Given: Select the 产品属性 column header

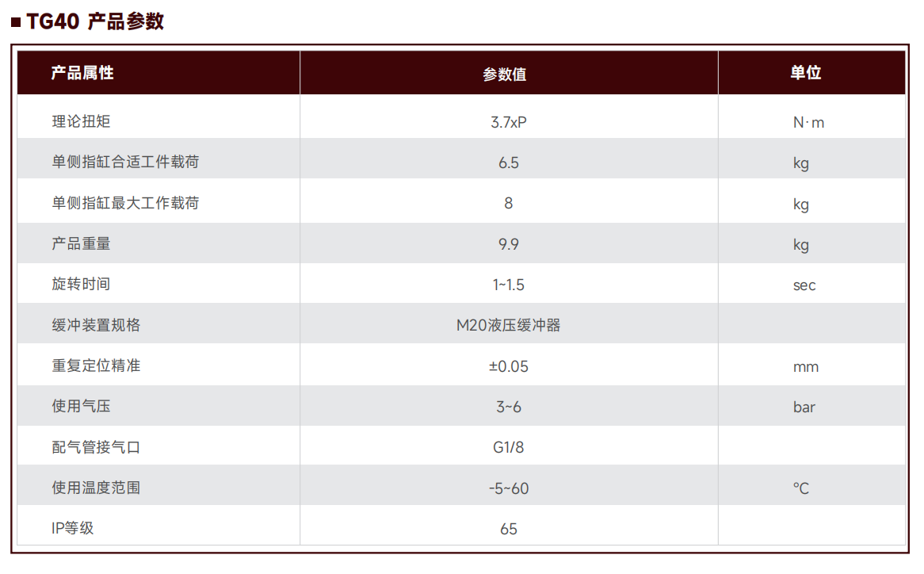Looking at the screenshot, I should click(82, 73).
